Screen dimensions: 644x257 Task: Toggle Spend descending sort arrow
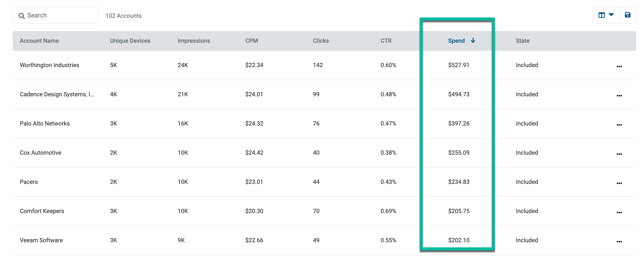point(473,40)
